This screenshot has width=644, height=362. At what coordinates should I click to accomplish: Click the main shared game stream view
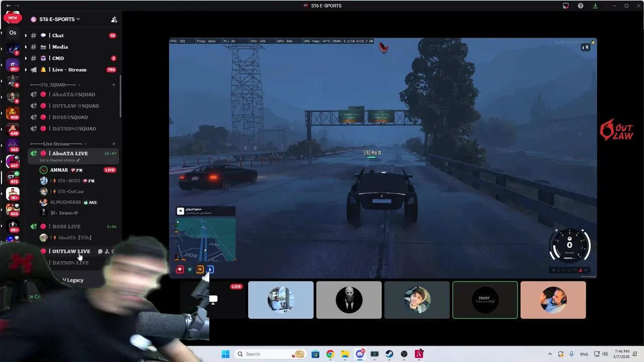point(383,157)
